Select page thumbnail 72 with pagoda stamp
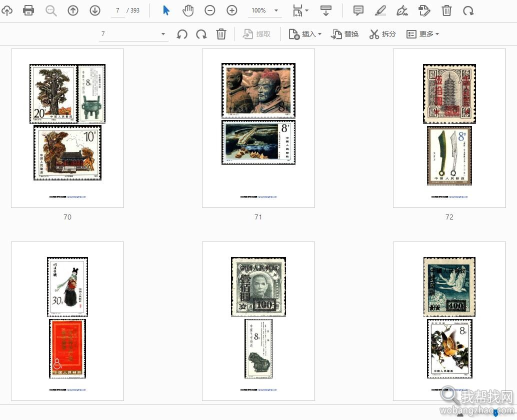Viewport: 517px width, 420px height. point(449,128)
